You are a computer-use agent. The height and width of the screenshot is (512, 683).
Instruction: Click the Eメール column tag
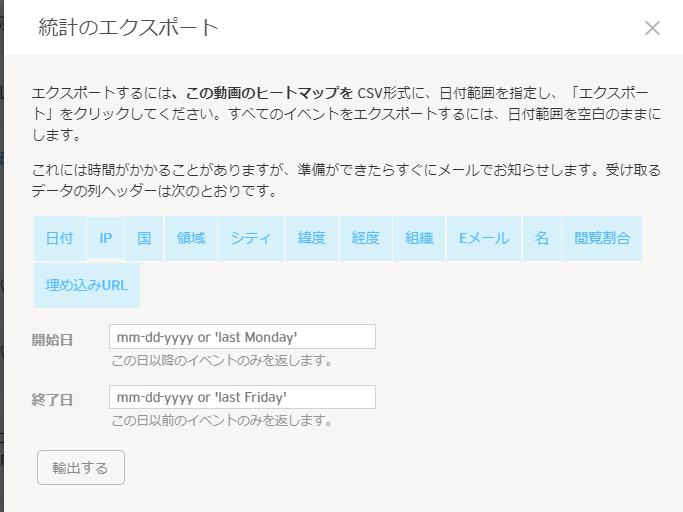484,239
